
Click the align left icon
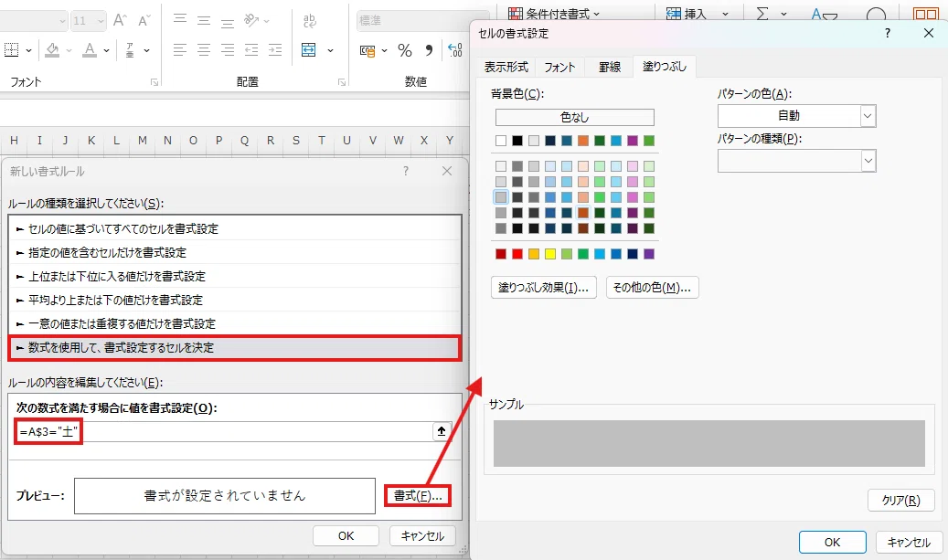[x=180, y=50]
